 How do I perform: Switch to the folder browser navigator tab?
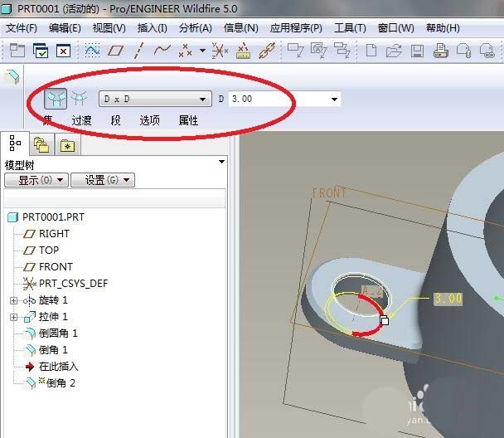click(41, 144)
